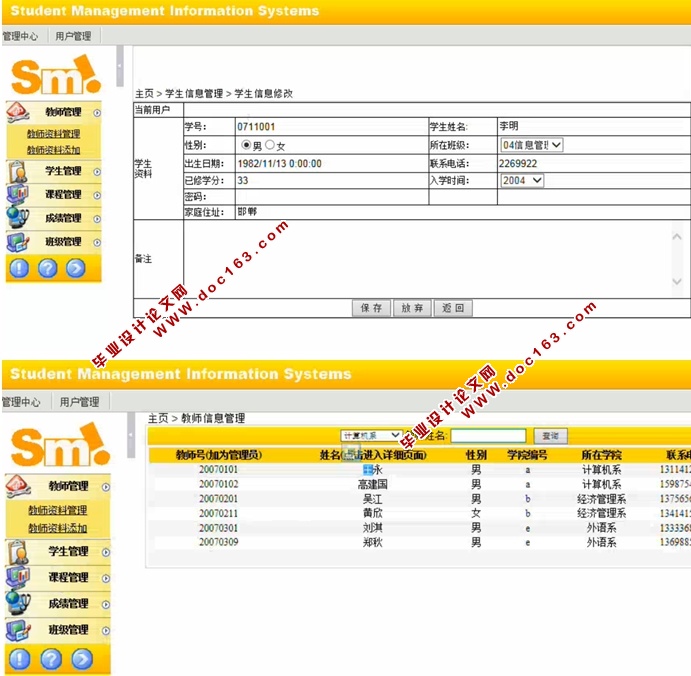Click course management icon in lower sidebar
This screenshot has height=676, width=691.
19,577
